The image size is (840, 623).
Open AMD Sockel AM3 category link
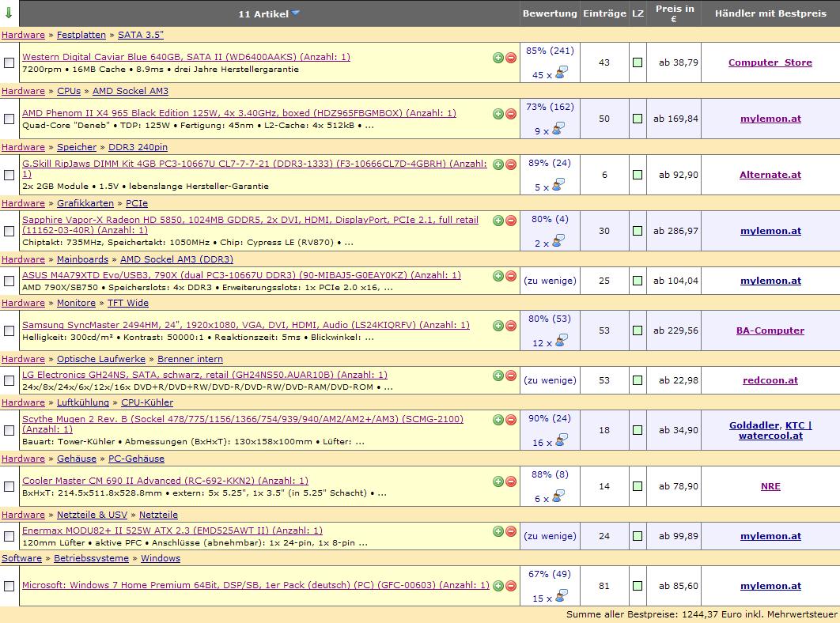pyautogui.click(x=131, y=91)
